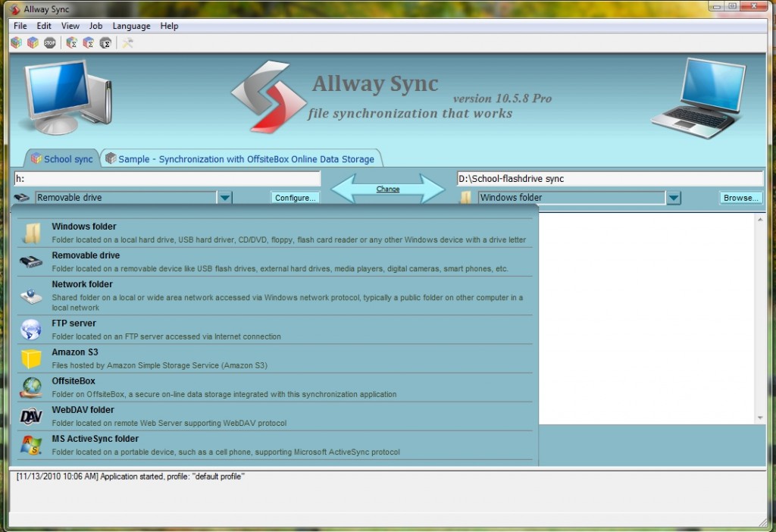Open the Job menu
This screenshot has height=532, width=776.
click(x=95, y=26)
